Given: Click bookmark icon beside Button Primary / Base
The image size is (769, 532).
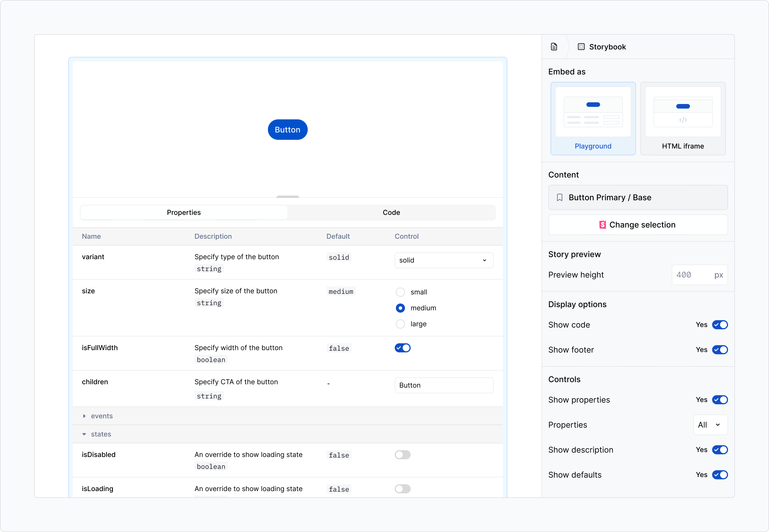Looking at the screenshot, I should click(560, 198).
